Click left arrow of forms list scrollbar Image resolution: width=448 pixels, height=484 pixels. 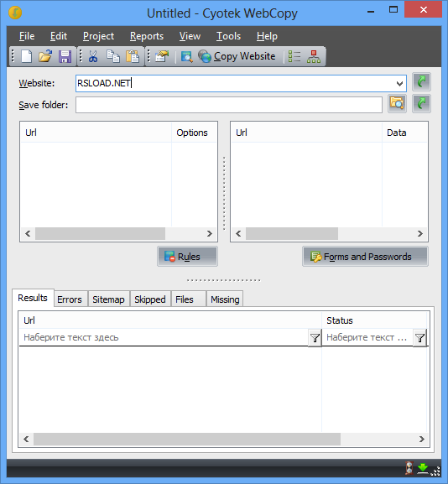(238, 234)
